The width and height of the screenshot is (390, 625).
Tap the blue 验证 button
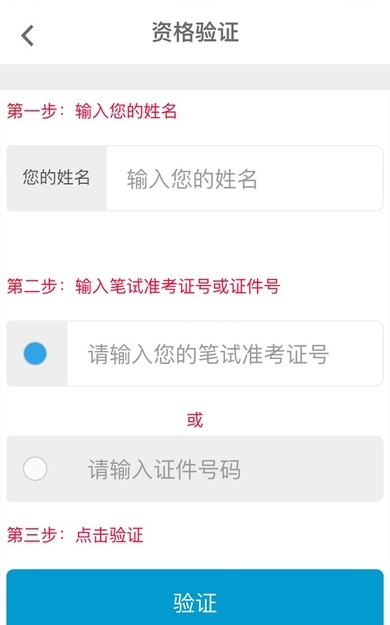(195, 598)
